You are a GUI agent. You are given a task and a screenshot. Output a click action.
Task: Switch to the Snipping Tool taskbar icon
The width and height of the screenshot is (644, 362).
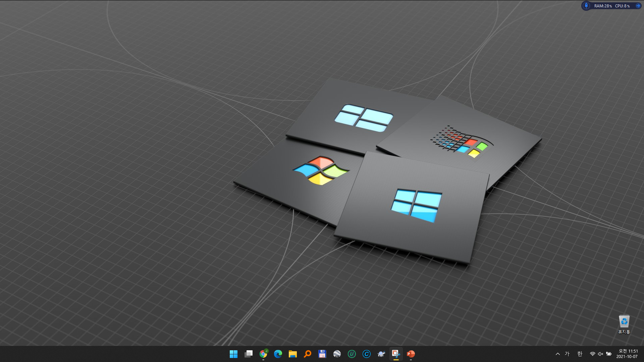point(396,354)
